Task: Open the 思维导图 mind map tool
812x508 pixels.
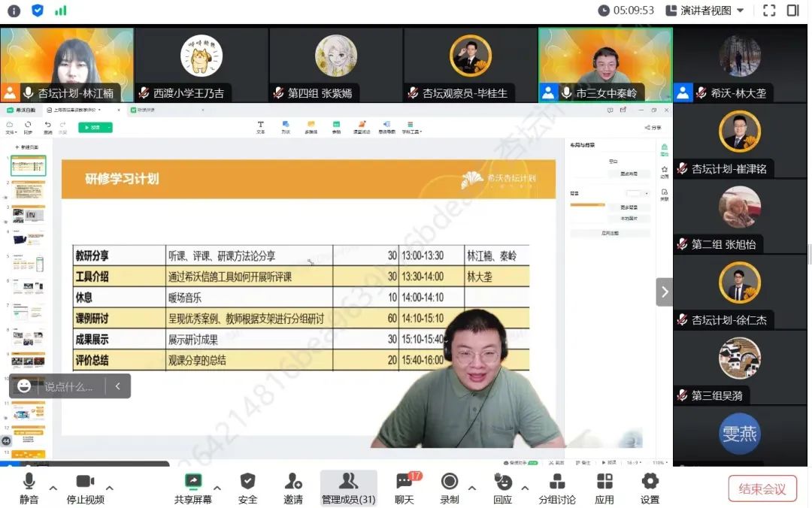Action: tap(387, 128)
